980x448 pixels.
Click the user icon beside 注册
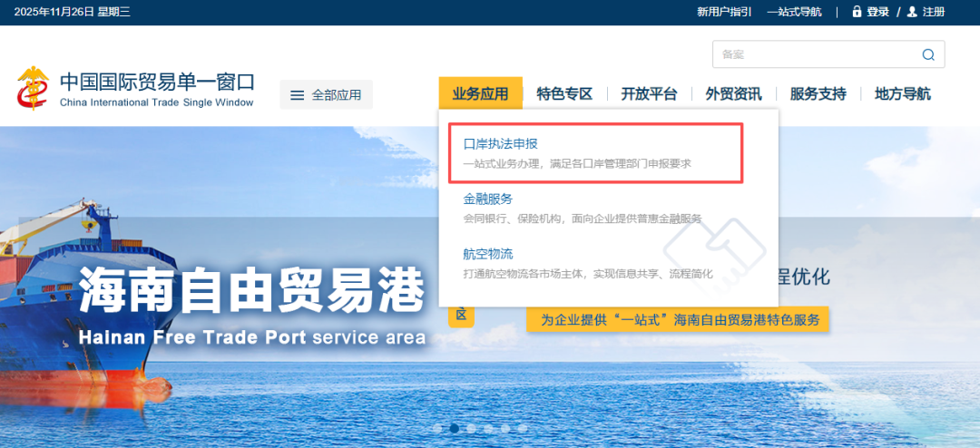coord(912,12)
